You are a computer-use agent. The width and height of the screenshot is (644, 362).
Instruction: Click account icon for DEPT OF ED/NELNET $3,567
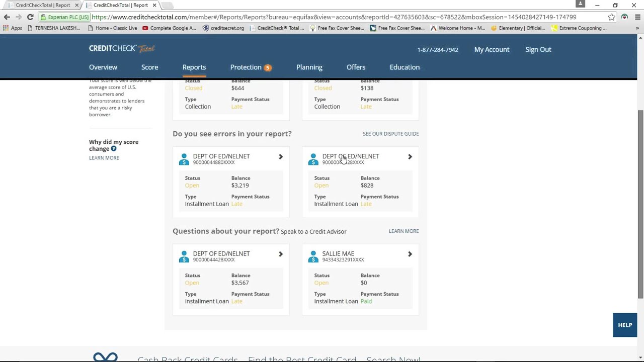click(184, 256)
